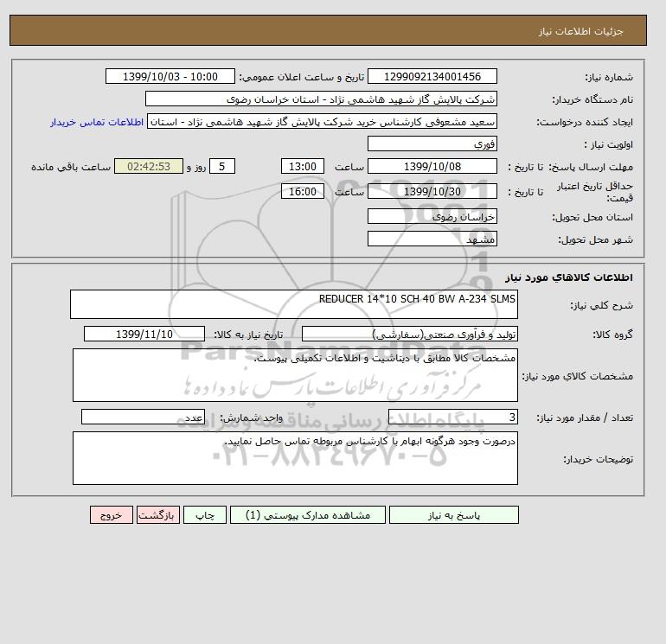The width and height of the screenshot is (666, 644).
Task: Click the price validity date 1399/10/30
Action: [x=432, y=191]
